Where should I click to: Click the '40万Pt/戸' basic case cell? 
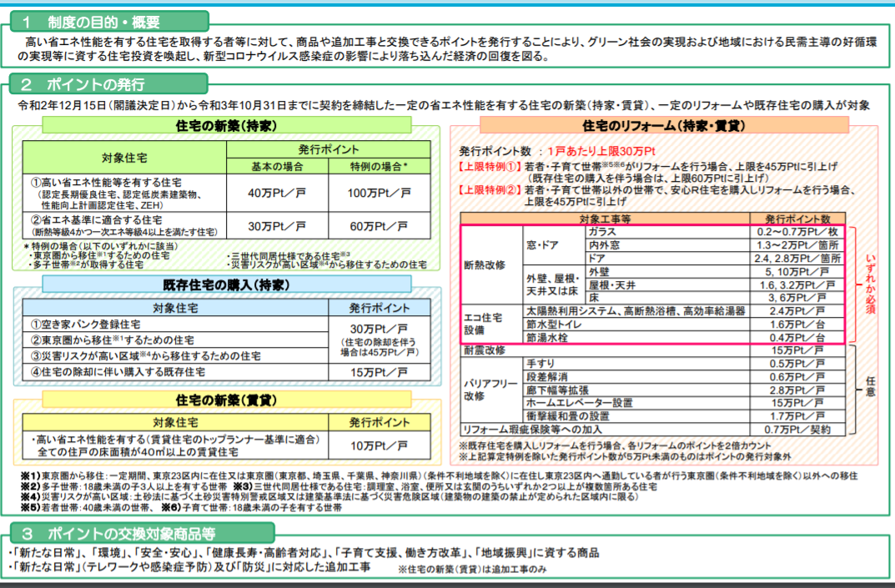[x=276, y=193]
